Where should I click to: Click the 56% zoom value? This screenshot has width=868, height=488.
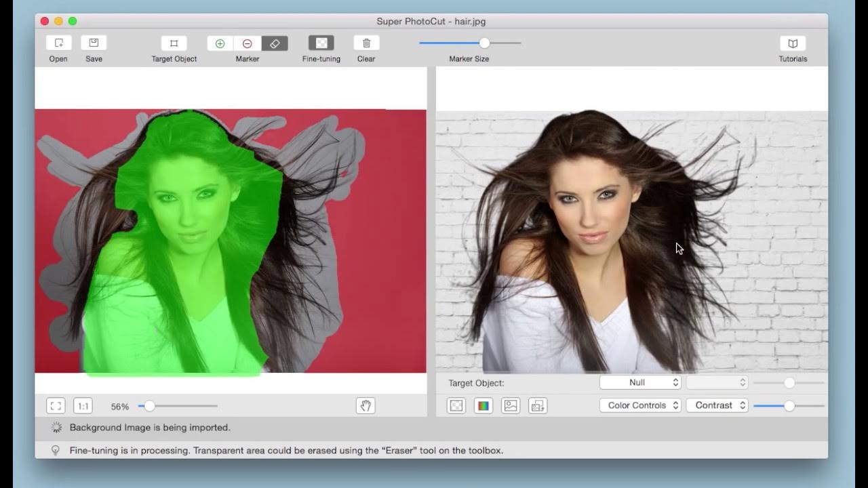pos(120,407)
